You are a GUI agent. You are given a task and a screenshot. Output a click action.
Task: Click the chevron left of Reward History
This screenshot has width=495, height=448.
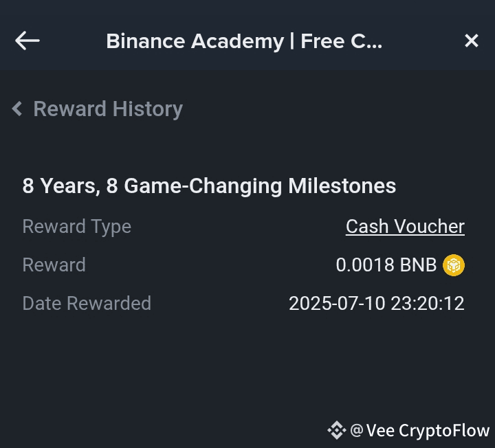(x=17, y=109)
